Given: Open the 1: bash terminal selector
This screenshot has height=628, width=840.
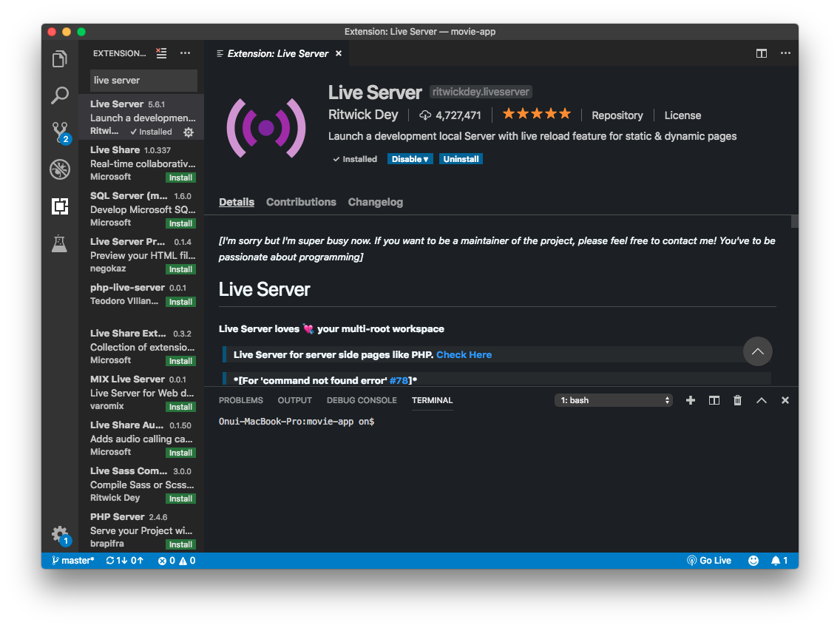Looking at the screenshot, I should (x=614, y=400).
